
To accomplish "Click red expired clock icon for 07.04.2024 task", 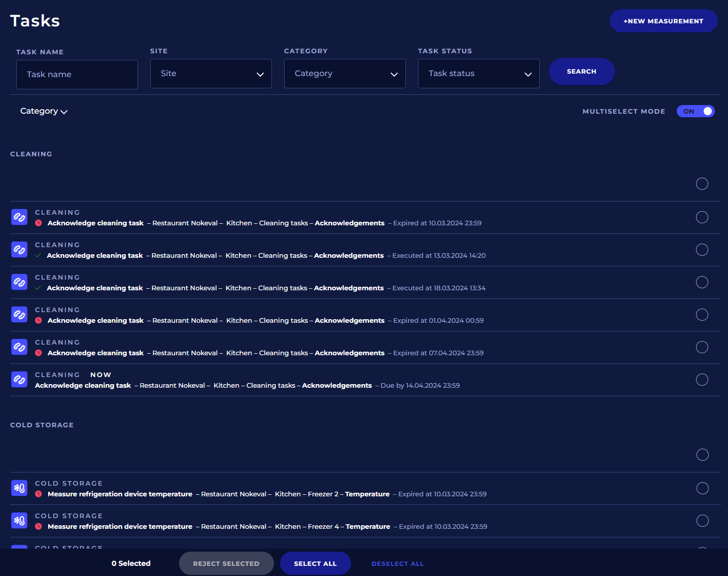I will [39, 353].
